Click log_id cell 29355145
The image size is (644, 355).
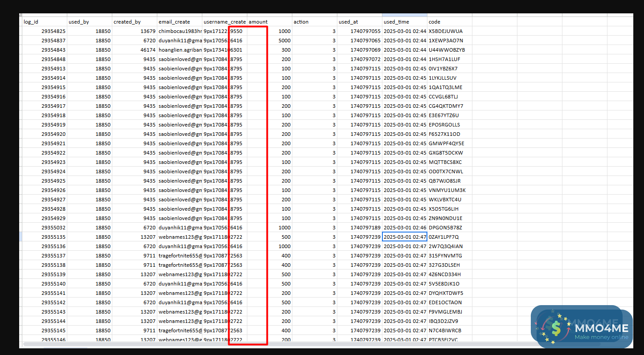(45, 331)
